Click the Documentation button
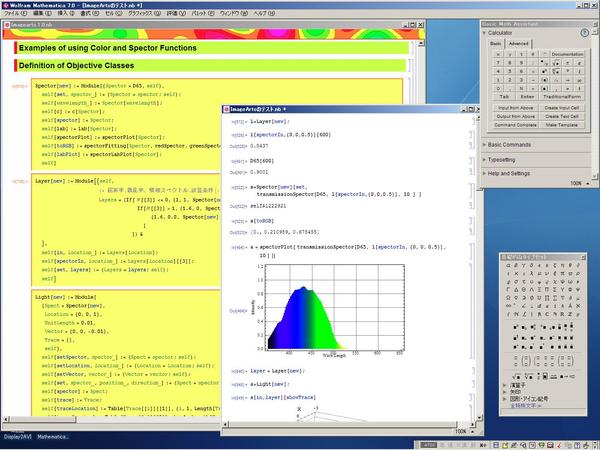The image size is (600, 450). point(567,53)
